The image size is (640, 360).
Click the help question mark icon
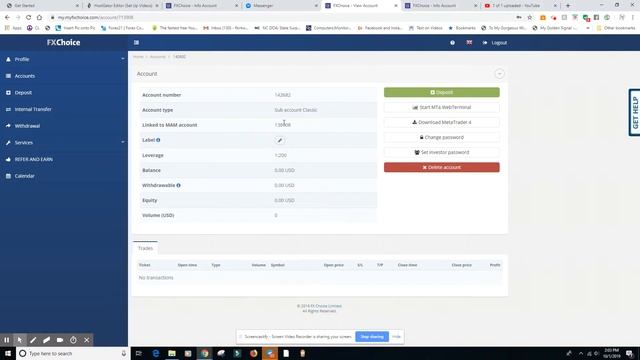tap(452, 42)
